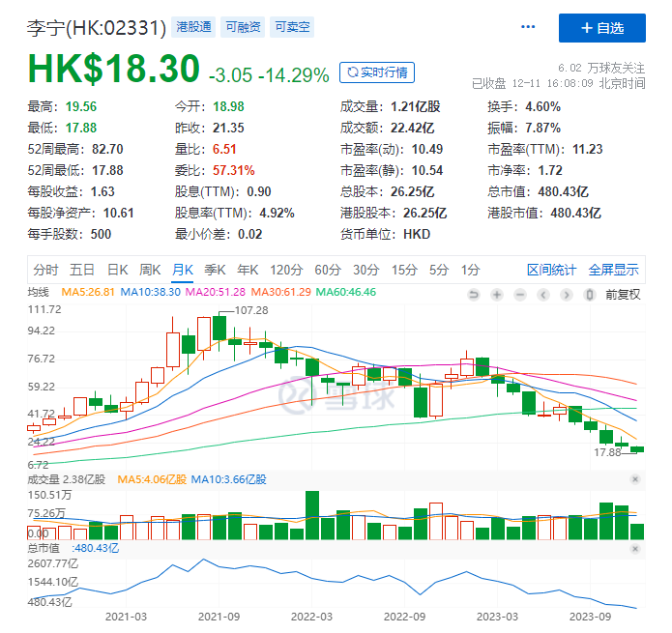Select the 月K chart tab
Screen dimensions: 672x633
click(183, 270)
